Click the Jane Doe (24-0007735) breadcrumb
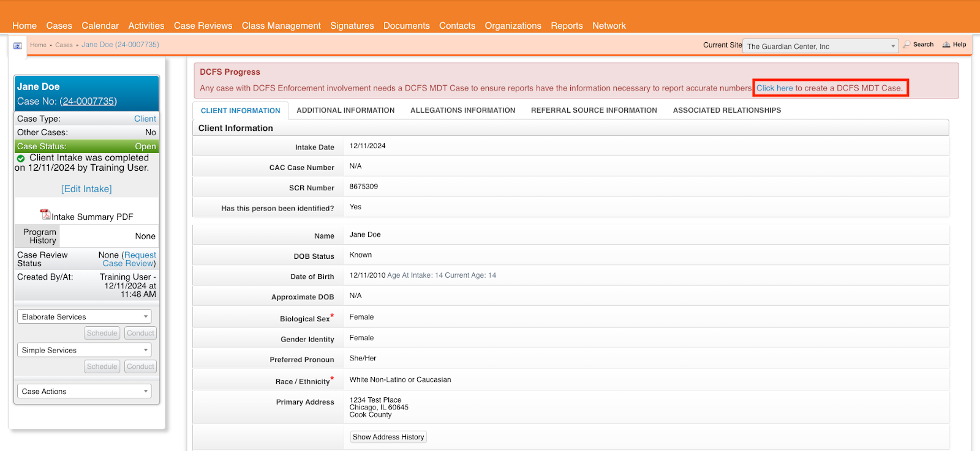Viewport: 980px width, 451px height. point(120,45)
